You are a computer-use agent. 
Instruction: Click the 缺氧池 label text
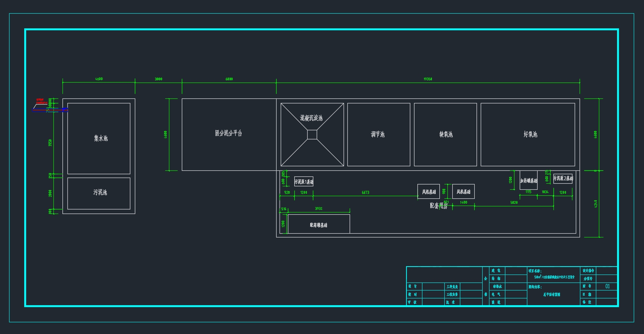click(x=446, y=134)
